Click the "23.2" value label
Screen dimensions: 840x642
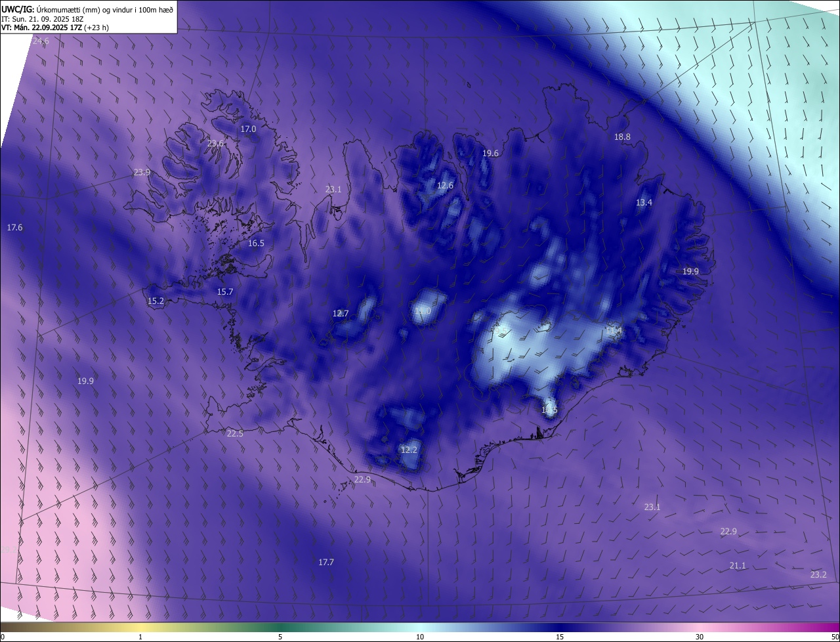point(818,575)
